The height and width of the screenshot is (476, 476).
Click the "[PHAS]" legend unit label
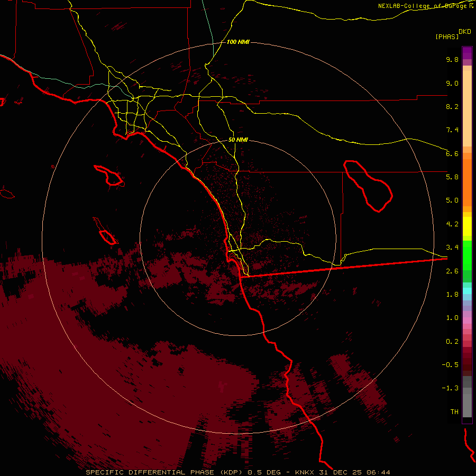click(447, 36)
